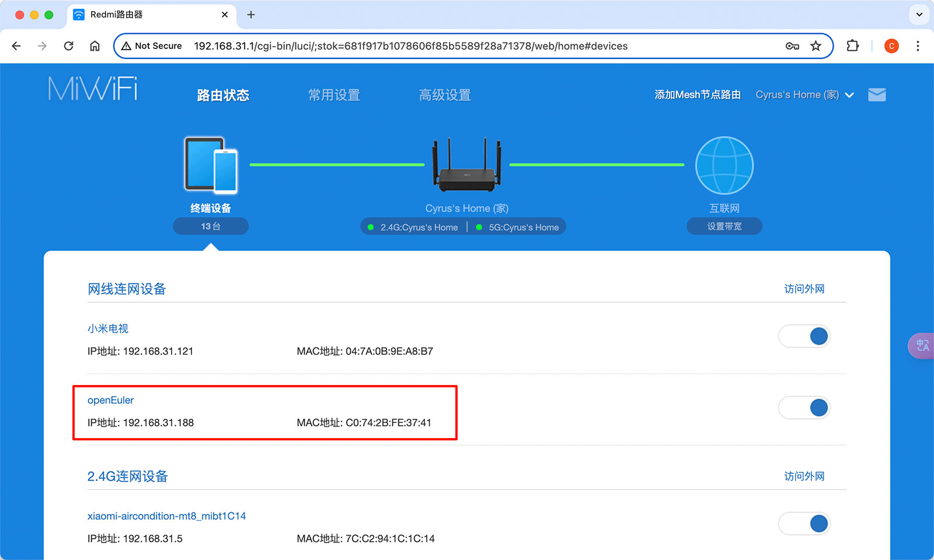The width and height of the screenshot is (934, 560).
Task: Reload the router page
Action: tap(68, 46)
